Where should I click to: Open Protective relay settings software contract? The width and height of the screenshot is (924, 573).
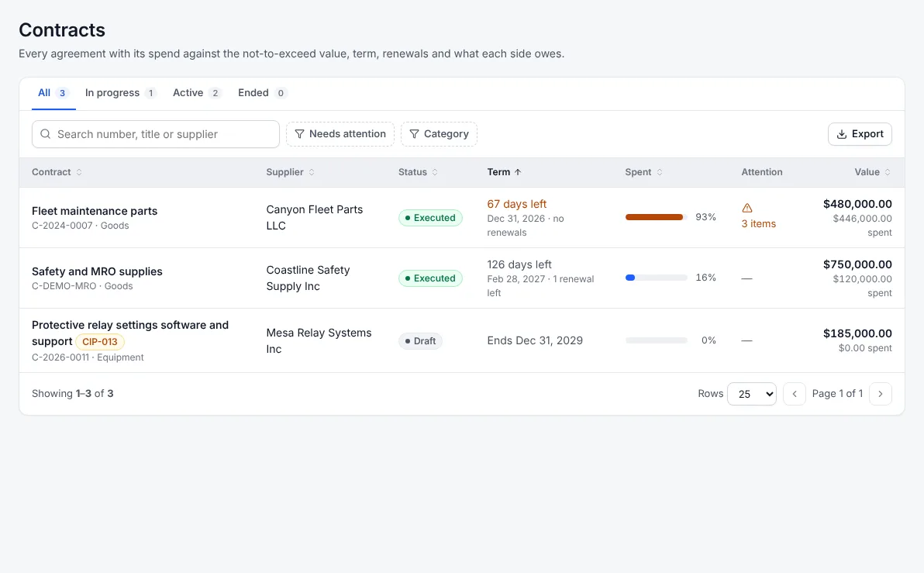130,333
